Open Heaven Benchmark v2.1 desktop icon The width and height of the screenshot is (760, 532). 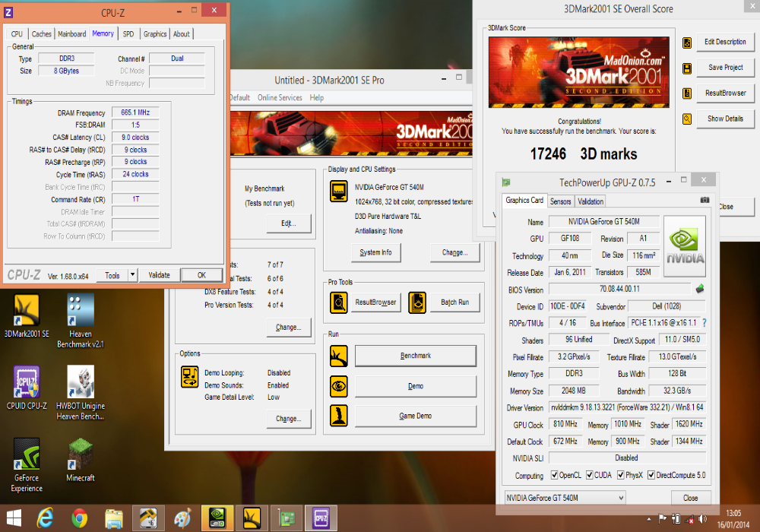[81, 321]
